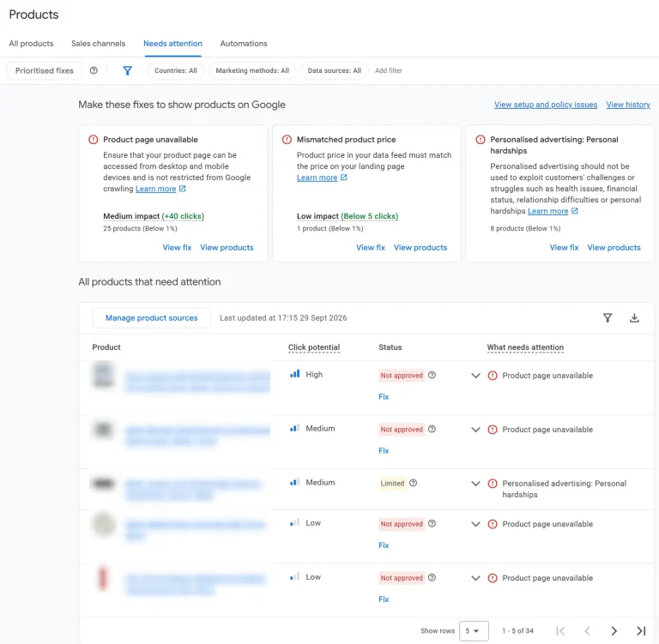Click the Prioritised fixes button
Image resolution: width=659 pixels, height=644 pixels.
point(44,70)
